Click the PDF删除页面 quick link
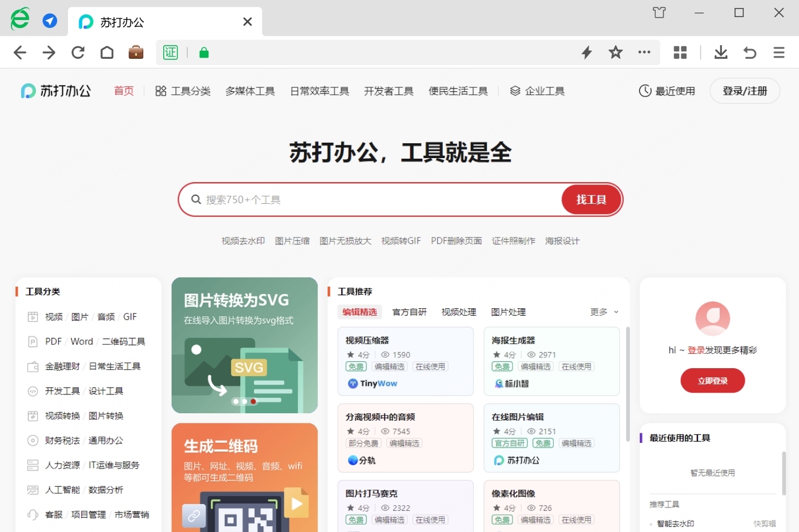799x532 pixels. pyautogui.click(x=457, y=241)
